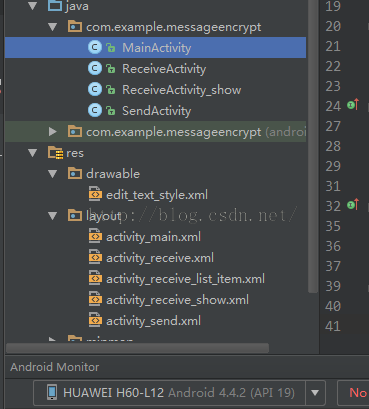This screenshot has height=409, width=369.
Task: Open activity_receive.xml in the layout folder
Action: point(160,258)
